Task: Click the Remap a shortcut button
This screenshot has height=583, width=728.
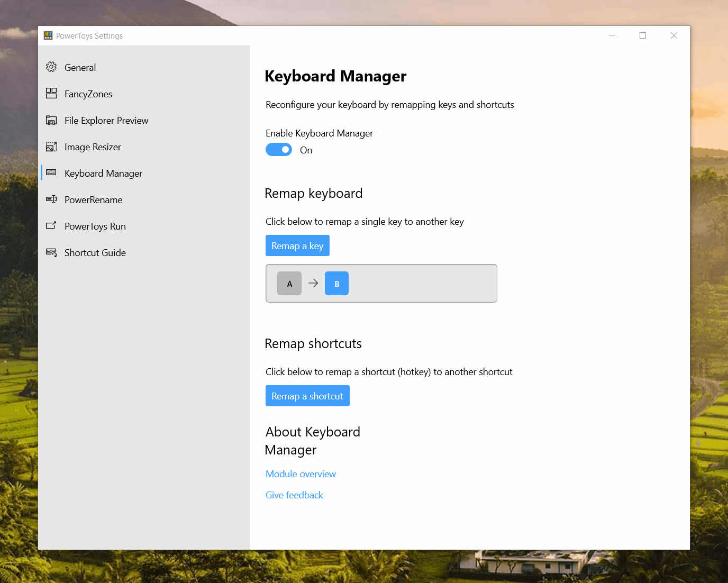Action: pos(307,396)
